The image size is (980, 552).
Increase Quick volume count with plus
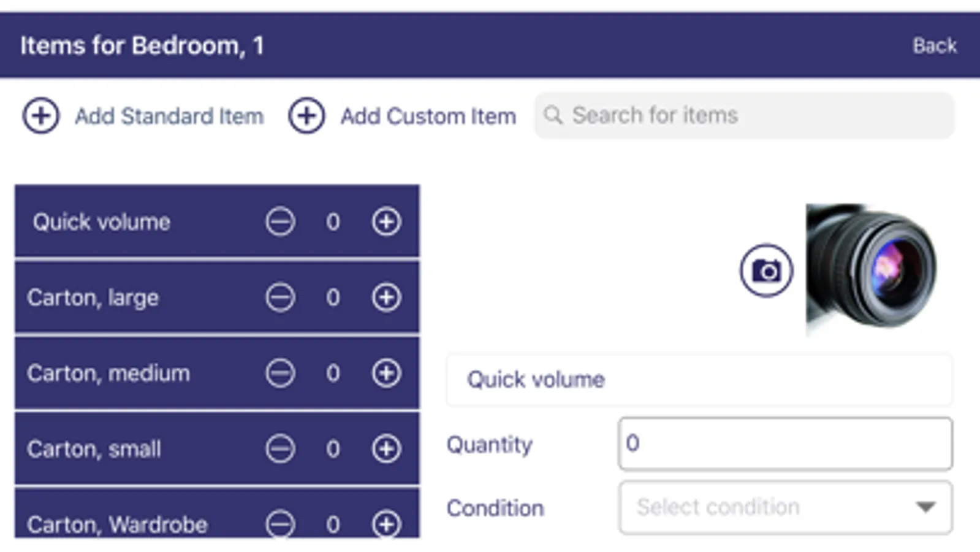386,221
